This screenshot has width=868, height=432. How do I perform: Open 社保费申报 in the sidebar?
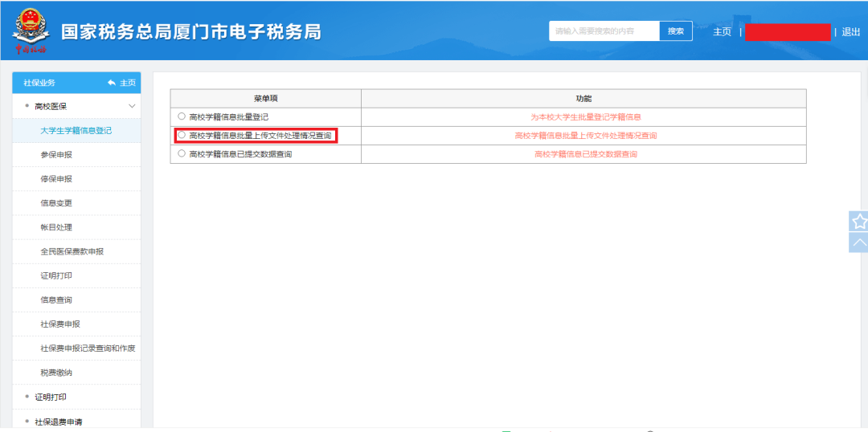(x=76, y=324)
